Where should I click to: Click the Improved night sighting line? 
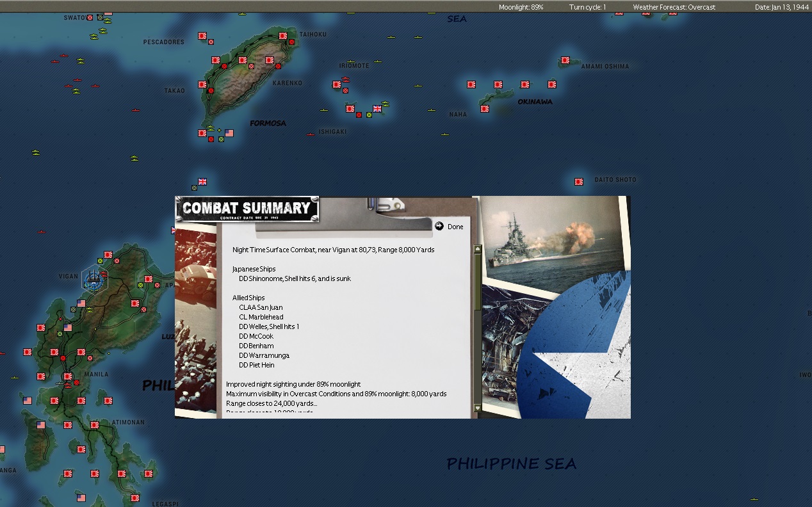[x=293, y=384]
